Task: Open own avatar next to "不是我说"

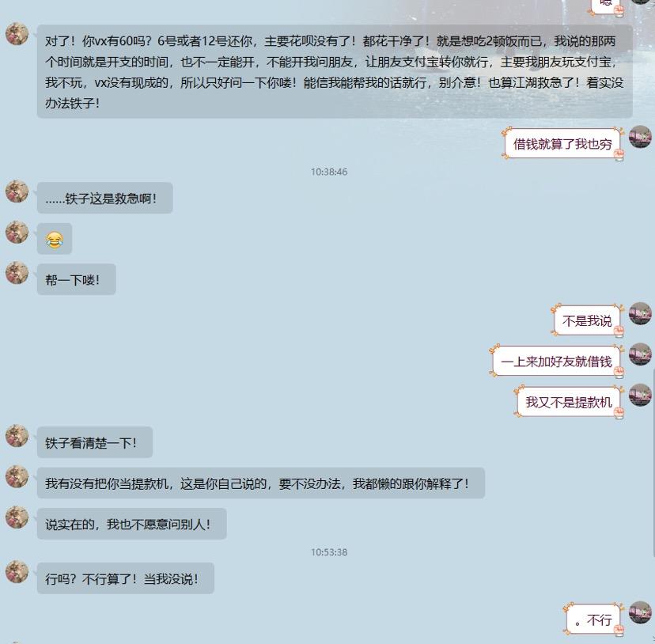Action: pyautogui.click(x=641, y=313)
